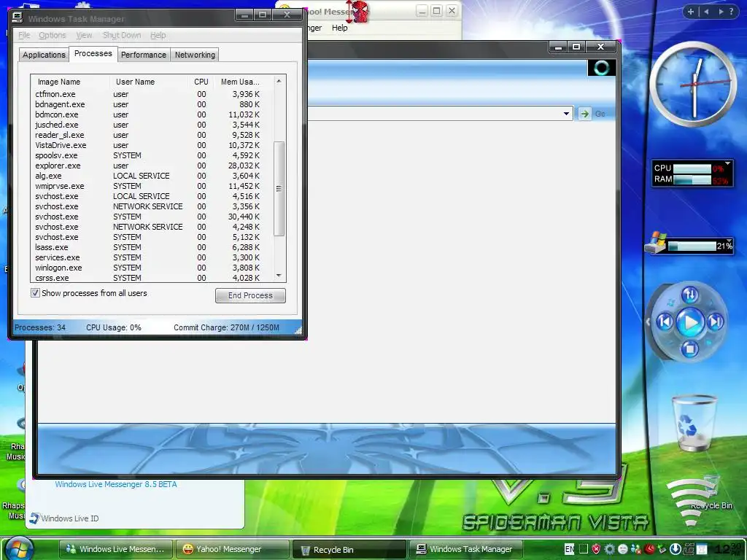
Task: Click the sidebar plus add-gadget icon
Action: pos(690,12)
